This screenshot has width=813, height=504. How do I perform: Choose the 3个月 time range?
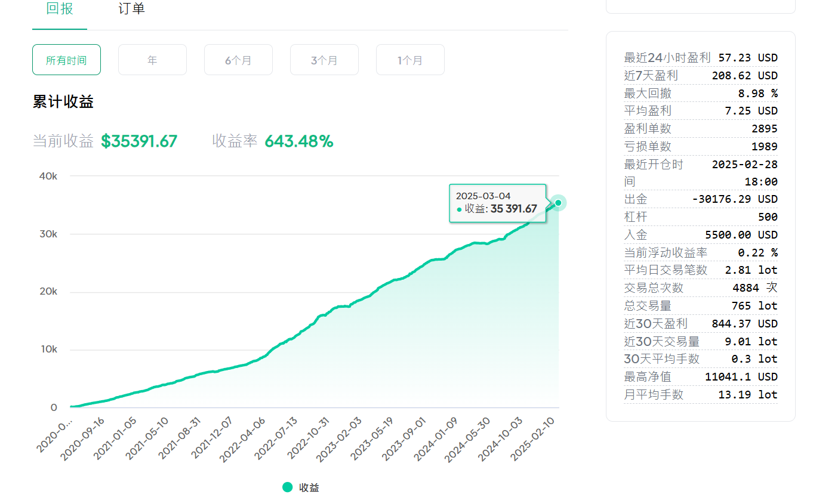pos(324,60)
